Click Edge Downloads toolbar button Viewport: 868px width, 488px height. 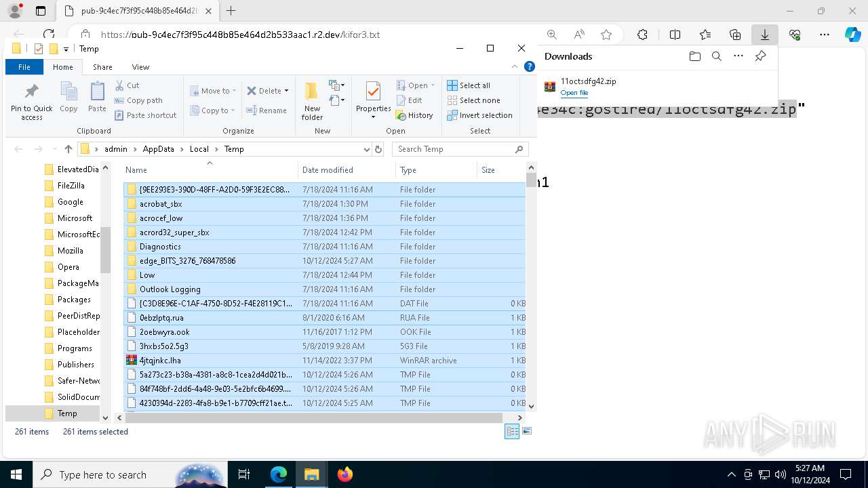[764, 35]
